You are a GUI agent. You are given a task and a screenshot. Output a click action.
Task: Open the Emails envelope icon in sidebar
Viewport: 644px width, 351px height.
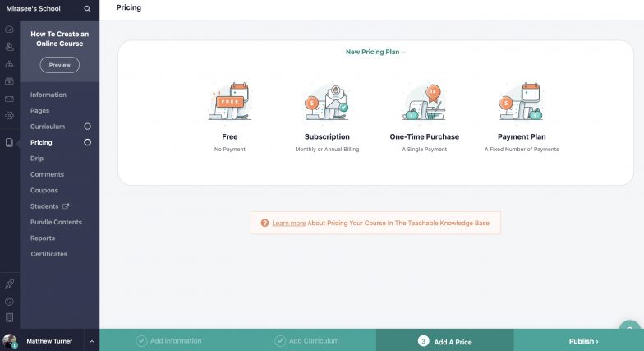point(10,99)
